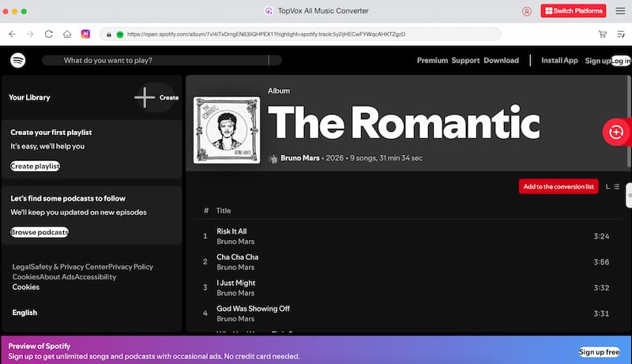Select the track Risk It All
This screenshot has height=364, width=632.
pyautogui.click(x=231, y=231)
